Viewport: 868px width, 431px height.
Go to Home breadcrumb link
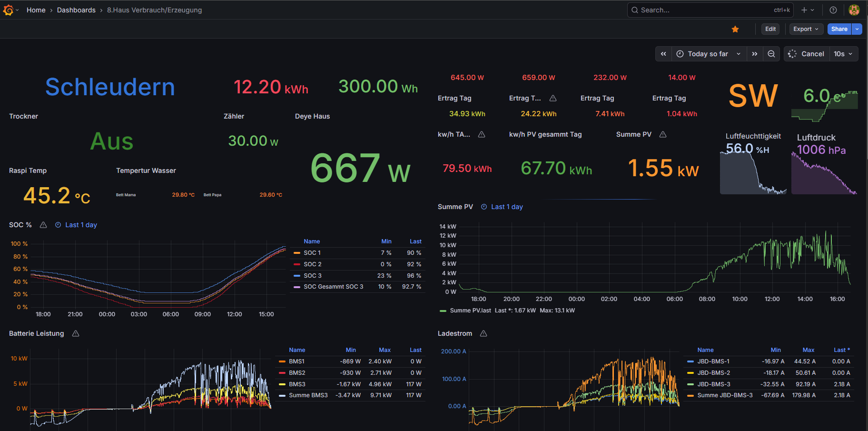(36, 10)
